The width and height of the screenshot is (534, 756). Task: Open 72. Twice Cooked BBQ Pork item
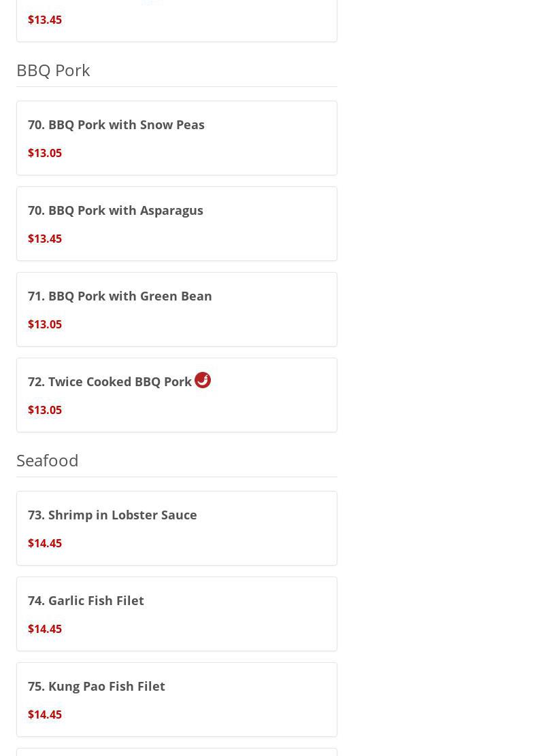coord(110,382)
